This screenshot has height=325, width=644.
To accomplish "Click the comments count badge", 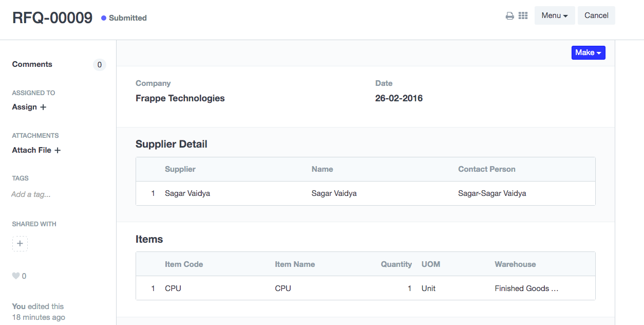I will click(100, 65).
